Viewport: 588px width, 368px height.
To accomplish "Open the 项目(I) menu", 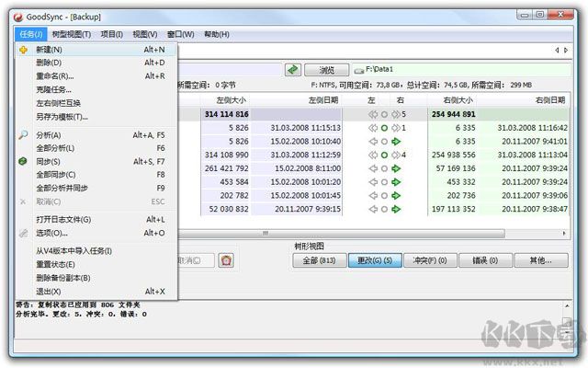I will click(111, 34).
